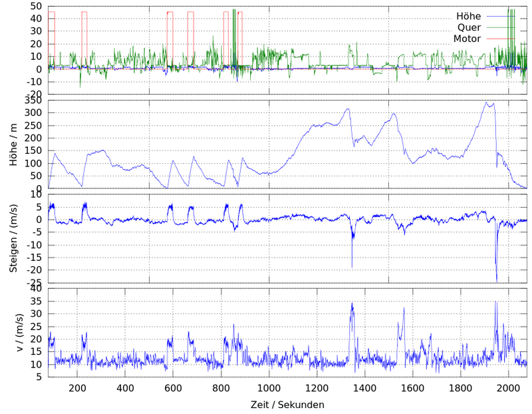Click the red motor pulse near 220 seconds
Screen dimensions: 532x414
click(84, 12)
